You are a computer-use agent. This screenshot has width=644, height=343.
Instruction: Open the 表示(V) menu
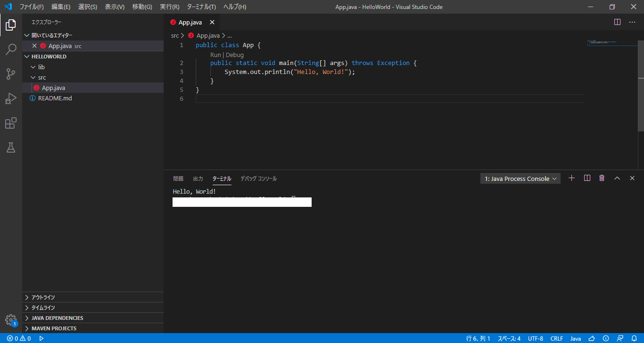(115, 7)
